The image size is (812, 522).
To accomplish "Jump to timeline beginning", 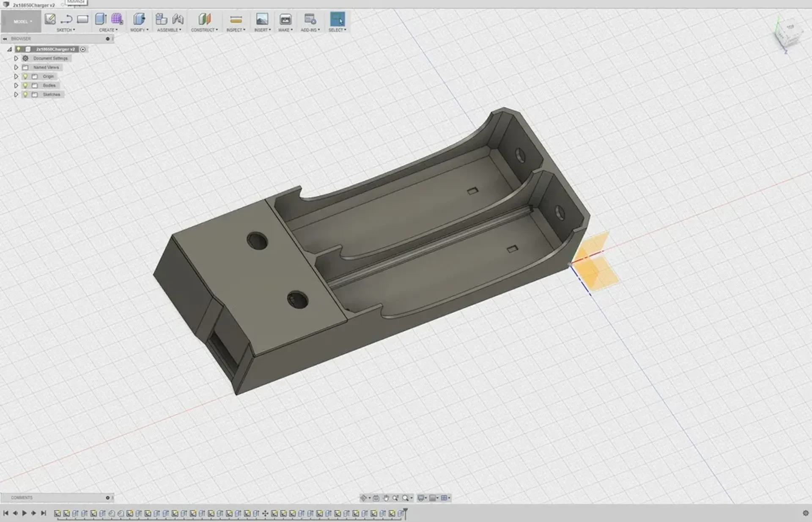I will click(6, 513).
